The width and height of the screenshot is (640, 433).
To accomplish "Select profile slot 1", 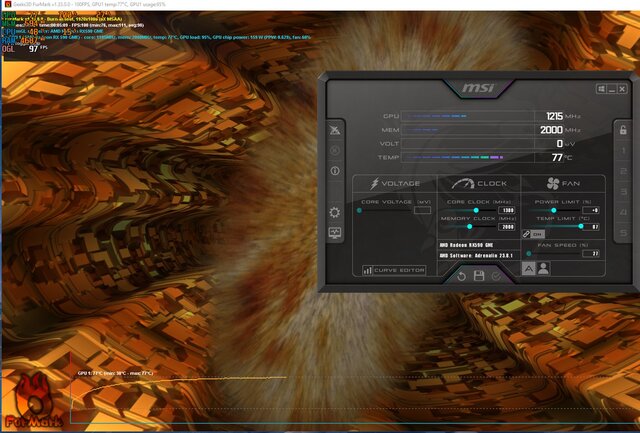I will tap(621, 152).
